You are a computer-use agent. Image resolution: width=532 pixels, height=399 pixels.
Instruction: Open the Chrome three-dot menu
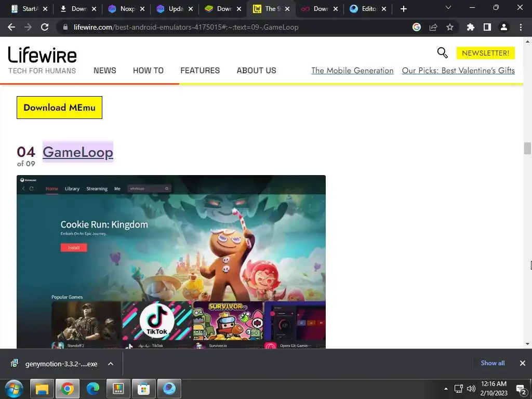pos(521,27)
